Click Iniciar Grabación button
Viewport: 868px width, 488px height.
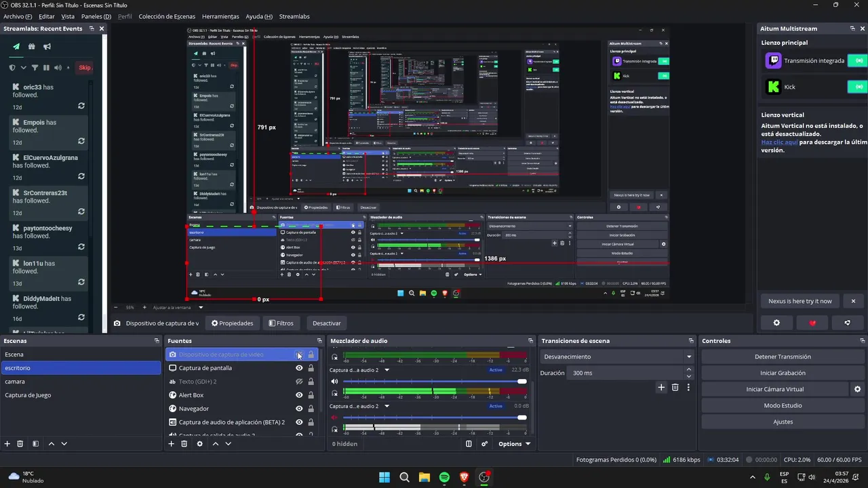[783, 373]
